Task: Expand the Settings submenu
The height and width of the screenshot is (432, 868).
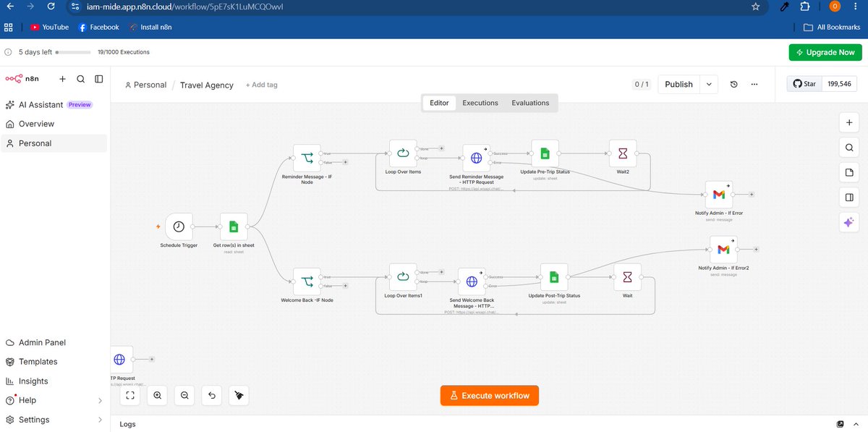Action: [x=100, y=420]
